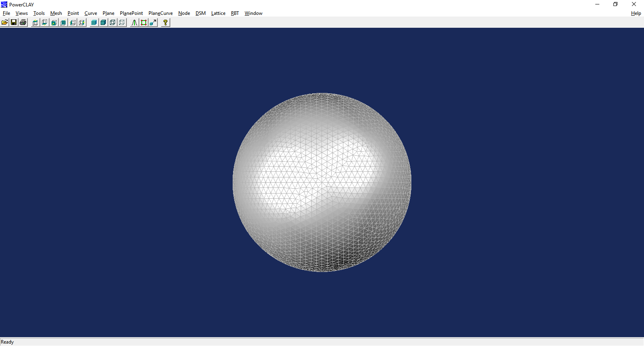Open the File menu
This screenshot has height=346, width=644.
tap(6, 13)
